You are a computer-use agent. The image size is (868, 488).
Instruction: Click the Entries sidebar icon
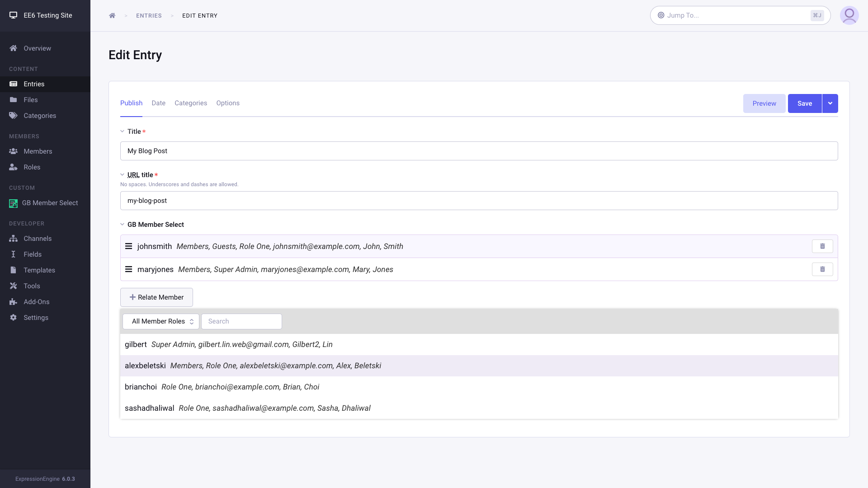[13, 84]
